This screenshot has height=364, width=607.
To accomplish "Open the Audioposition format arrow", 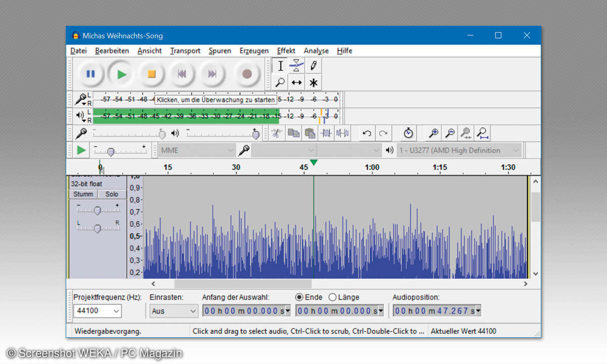I will click(479, 311).
